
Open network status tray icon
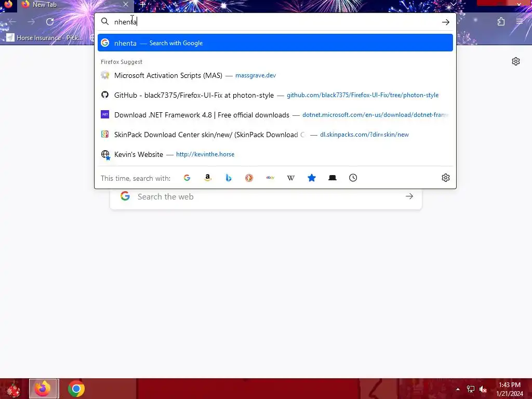470,389
